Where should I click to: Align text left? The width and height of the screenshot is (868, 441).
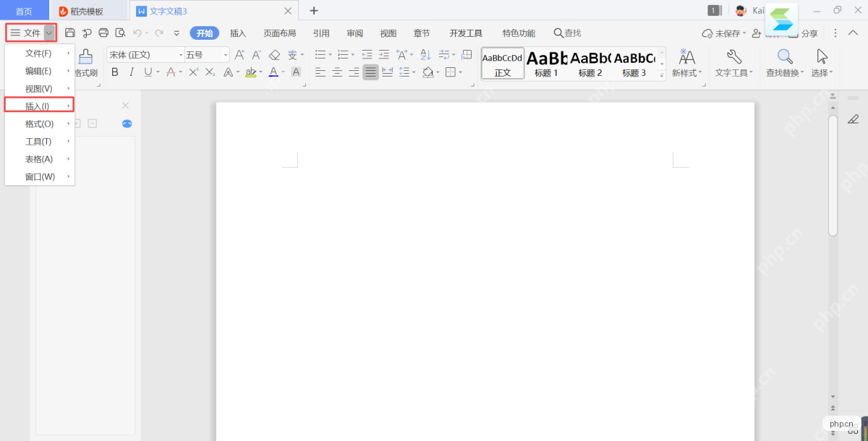coord(319,72)
